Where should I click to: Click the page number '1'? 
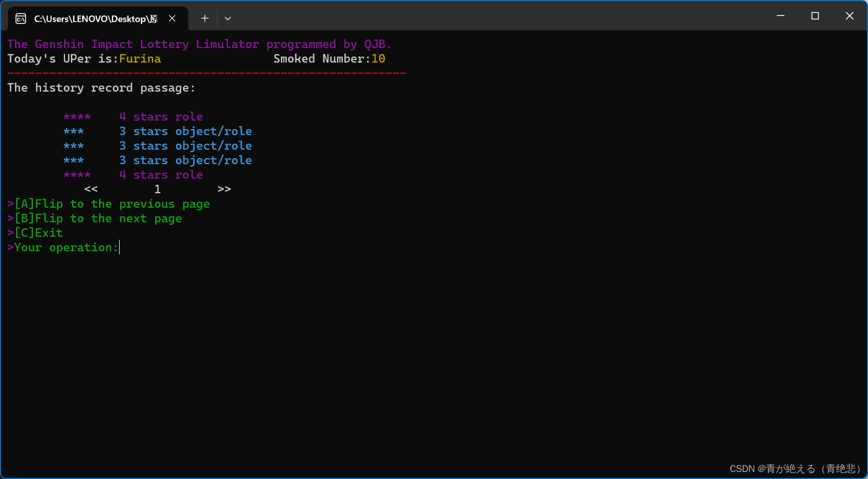tap(158, 189)
